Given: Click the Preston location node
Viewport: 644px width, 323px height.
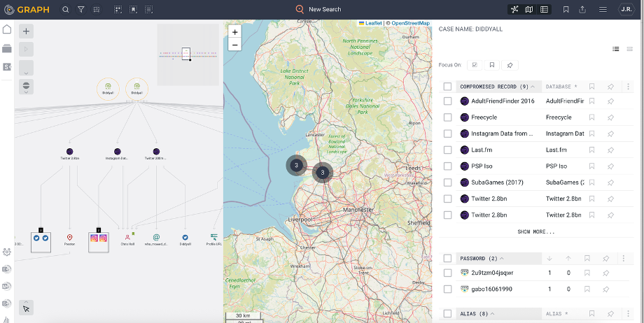Looking at the screenshot, I should pos(69,239).
